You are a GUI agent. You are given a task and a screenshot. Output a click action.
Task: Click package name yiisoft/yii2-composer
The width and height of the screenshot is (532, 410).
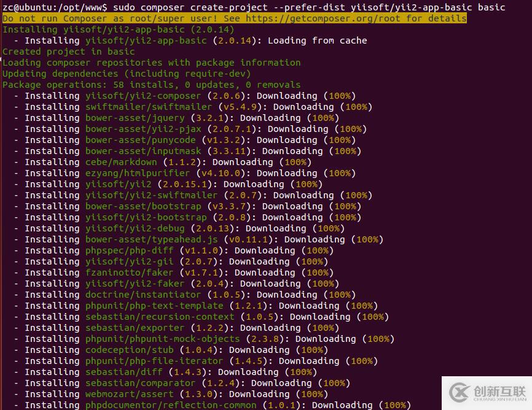(x=143, y=96)
